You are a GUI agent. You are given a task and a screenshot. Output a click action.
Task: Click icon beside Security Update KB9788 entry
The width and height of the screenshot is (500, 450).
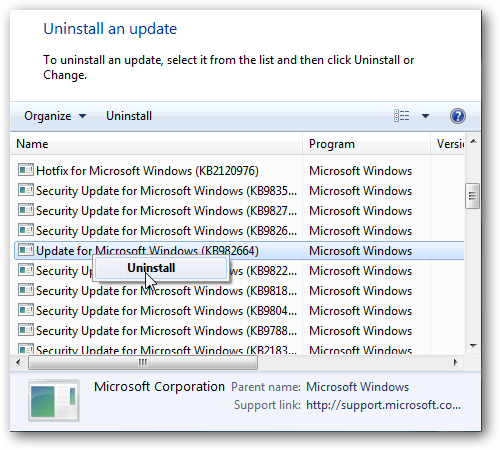26,330
